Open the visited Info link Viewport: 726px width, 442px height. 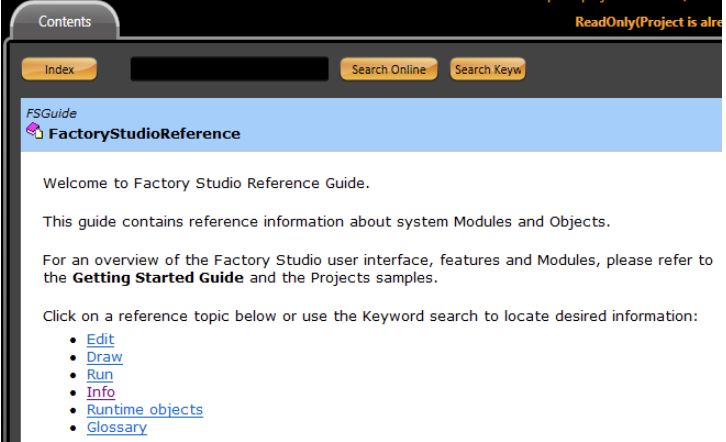point(100,392)
